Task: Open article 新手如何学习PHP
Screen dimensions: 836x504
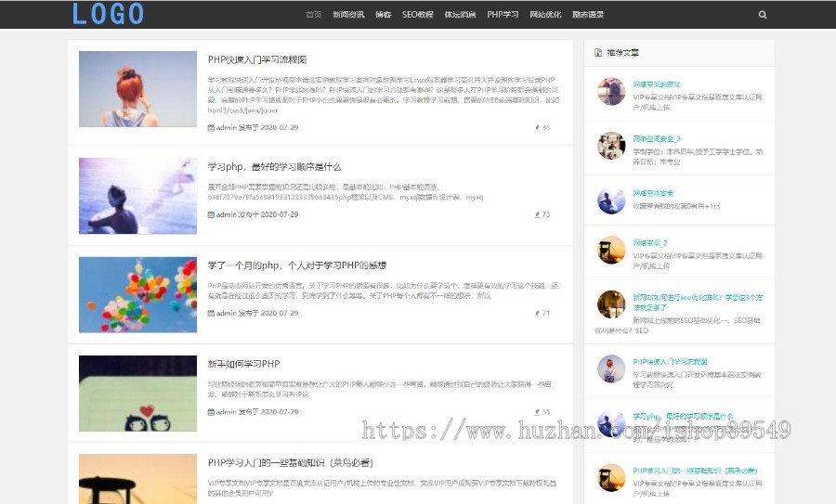Action: [x=243, y=364]
